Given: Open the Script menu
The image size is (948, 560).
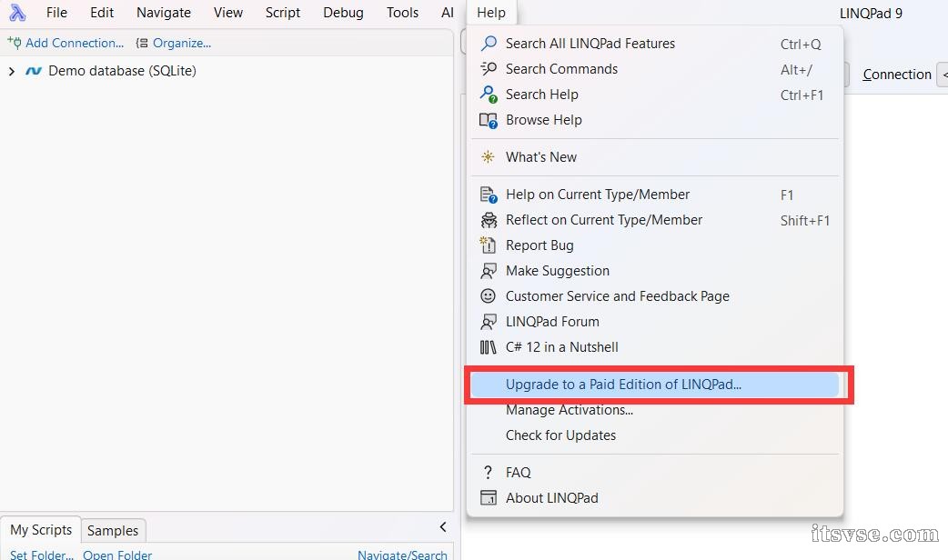Looking at the screenshot, I should click(283, 13).
